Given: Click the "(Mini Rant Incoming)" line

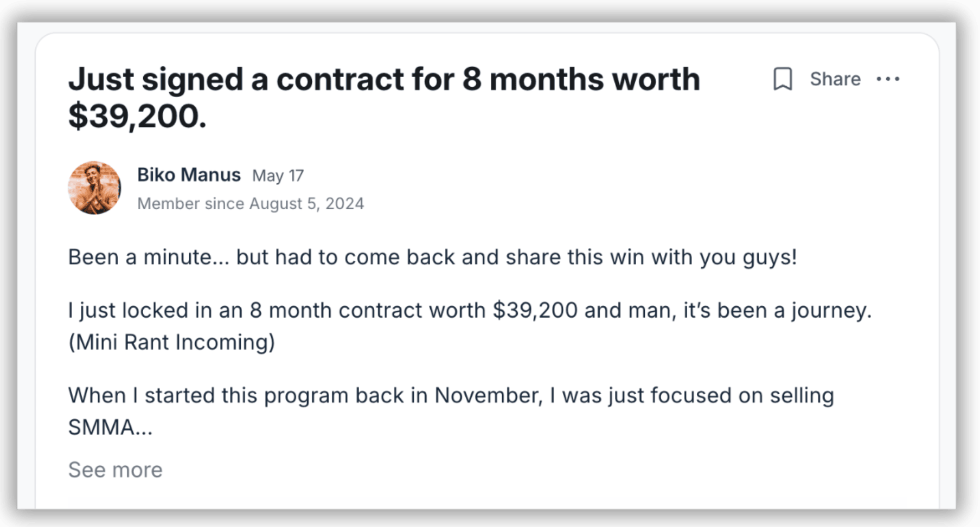Looking at the screenshot, I should tap(171, 342).
